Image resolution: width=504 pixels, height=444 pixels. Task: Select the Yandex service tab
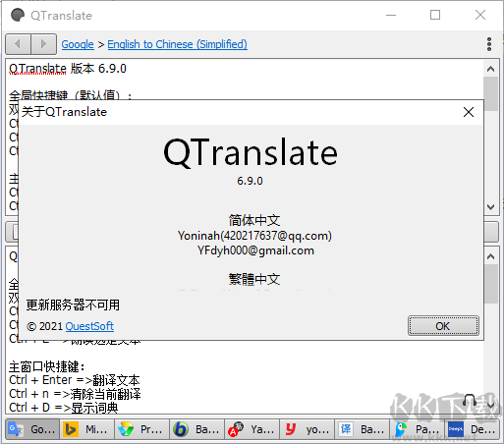tap(252, 429)
